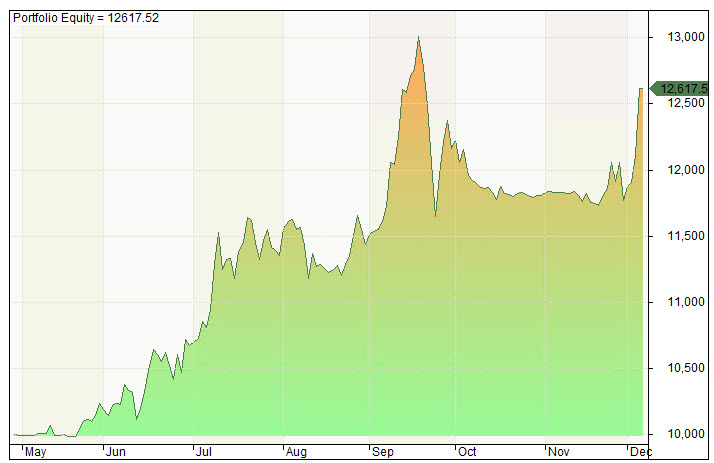The height and width of the screenshot is (463, 714).
Task: Click the Portfolio Equity = 12617.52 title
Action: click(x=86, y=18)
